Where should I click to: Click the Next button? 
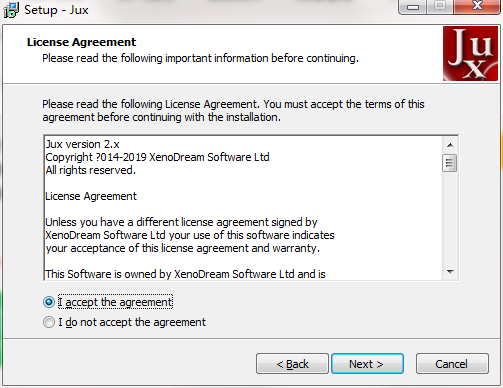coord(367,364)
